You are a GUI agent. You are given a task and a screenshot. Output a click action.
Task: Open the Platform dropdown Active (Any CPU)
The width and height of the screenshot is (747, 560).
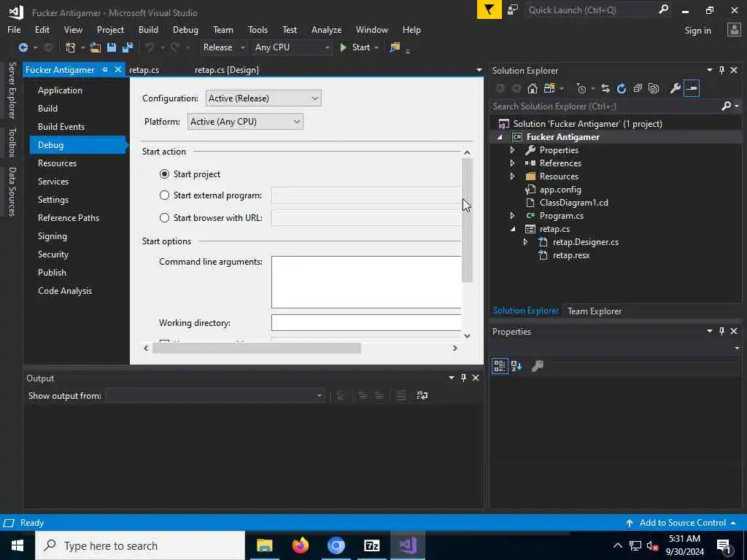click(x=245, y=122)
